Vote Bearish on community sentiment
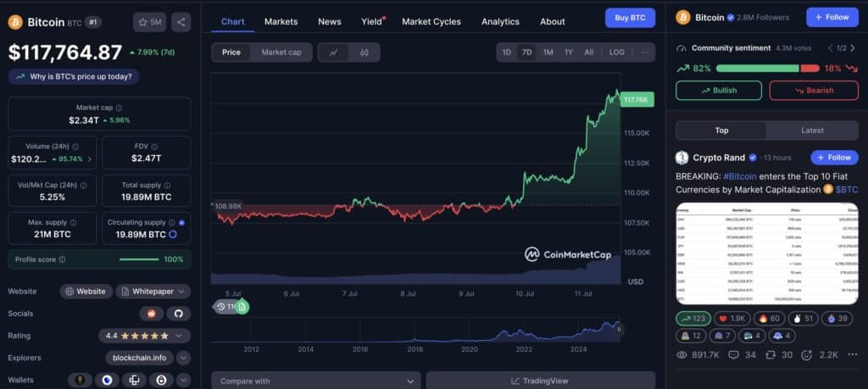Screen dimensions: 868x389 pos(814,90)
